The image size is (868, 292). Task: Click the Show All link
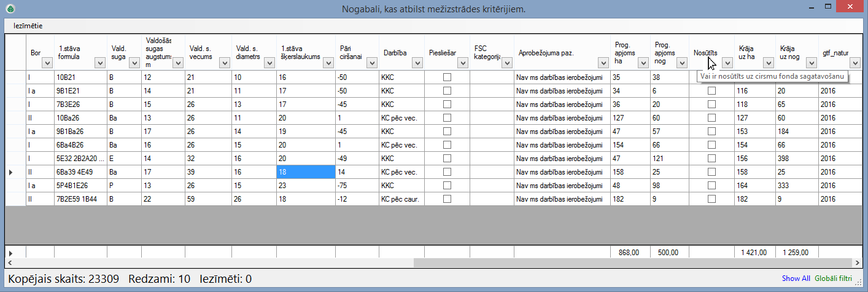[796, 279]
